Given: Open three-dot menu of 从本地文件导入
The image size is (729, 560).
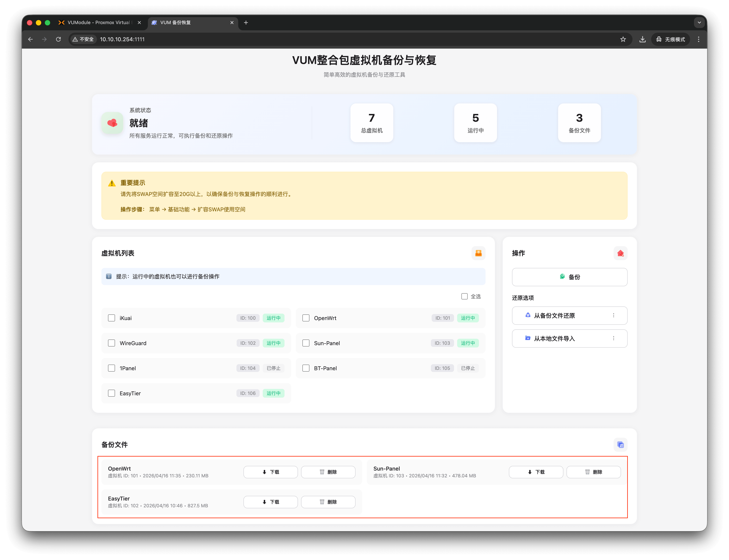Looking at the screenshot, I should [613, 338].
